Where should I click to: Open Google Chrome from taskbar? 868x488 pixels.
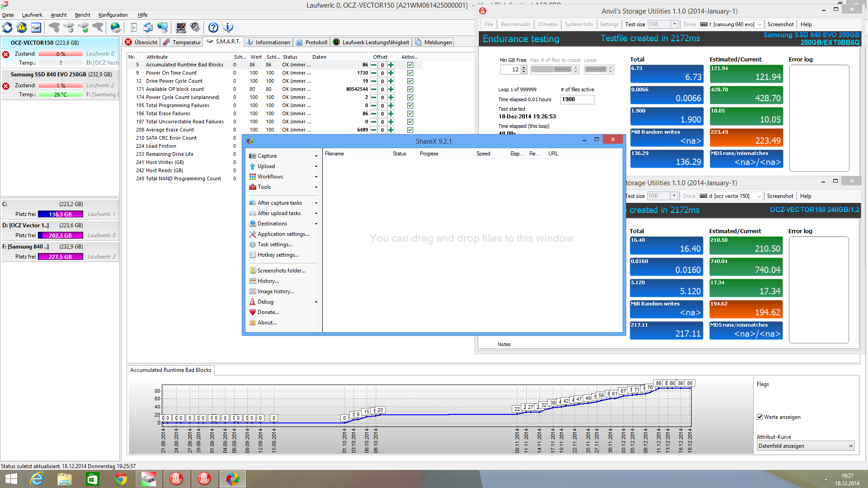(121, 479)
